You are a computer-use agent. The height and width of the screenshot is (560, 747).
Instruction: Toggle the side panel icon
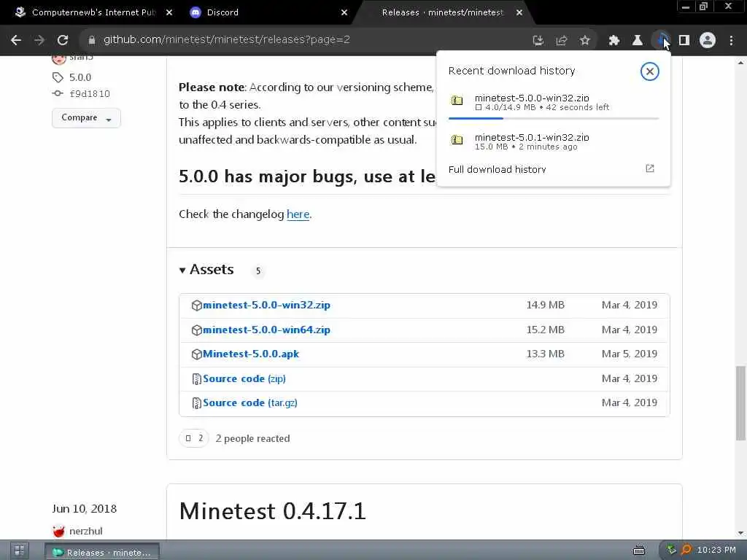(684, 41)
